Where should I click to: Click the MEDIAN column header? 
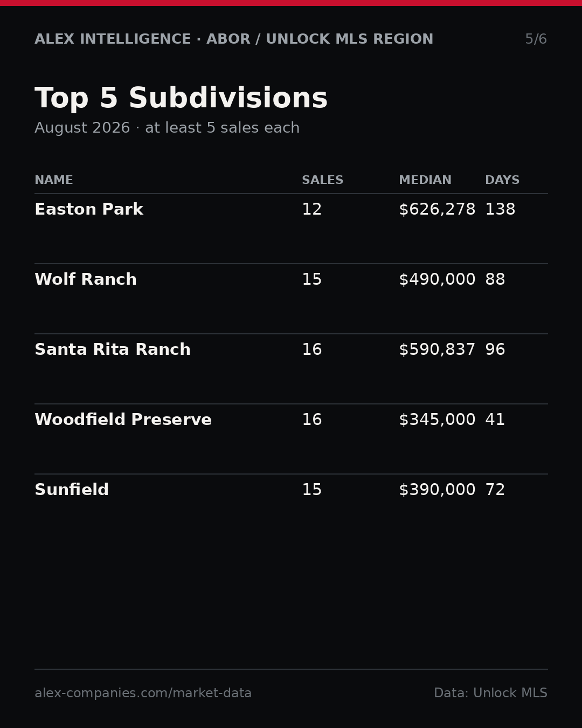[425, 181]
